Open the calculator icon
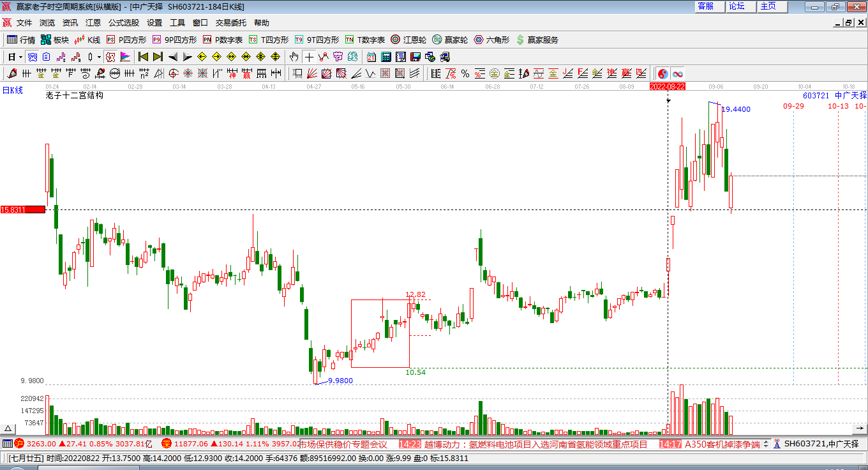 (385, 57)
